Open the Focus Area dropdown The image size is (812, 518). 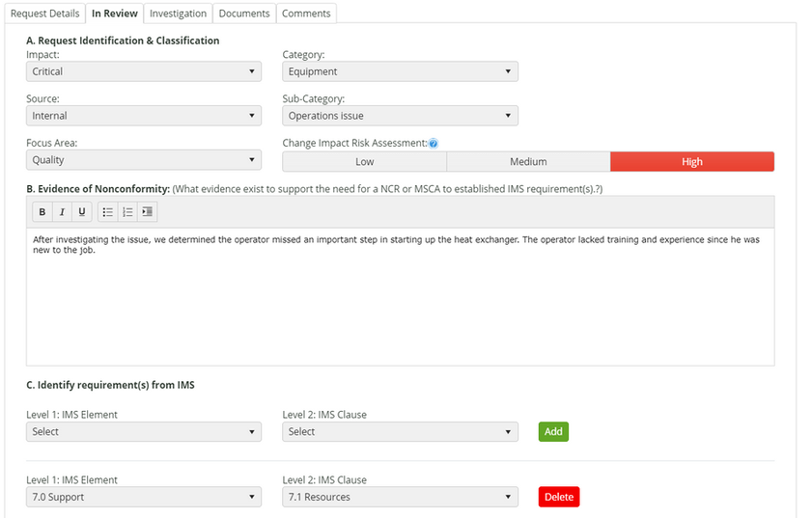[144, 160]
